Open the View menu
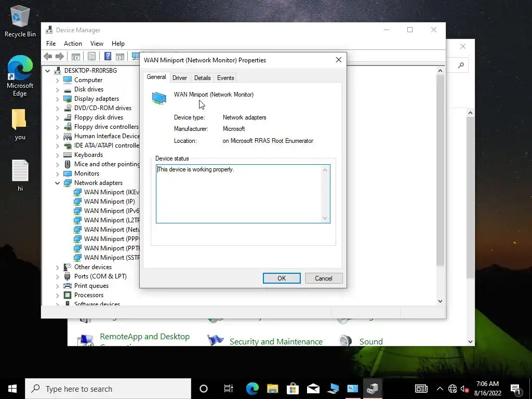 coord(97,44)
